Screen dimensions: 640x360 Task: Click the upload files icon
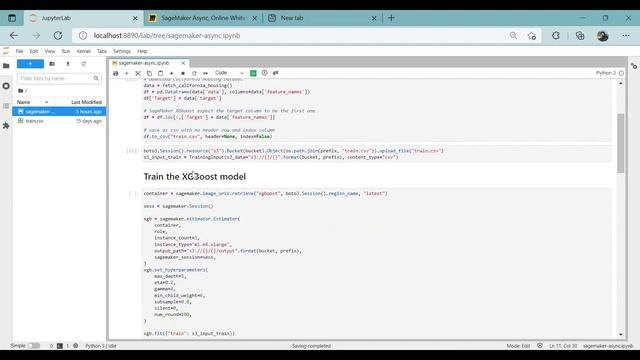point(68,64)
